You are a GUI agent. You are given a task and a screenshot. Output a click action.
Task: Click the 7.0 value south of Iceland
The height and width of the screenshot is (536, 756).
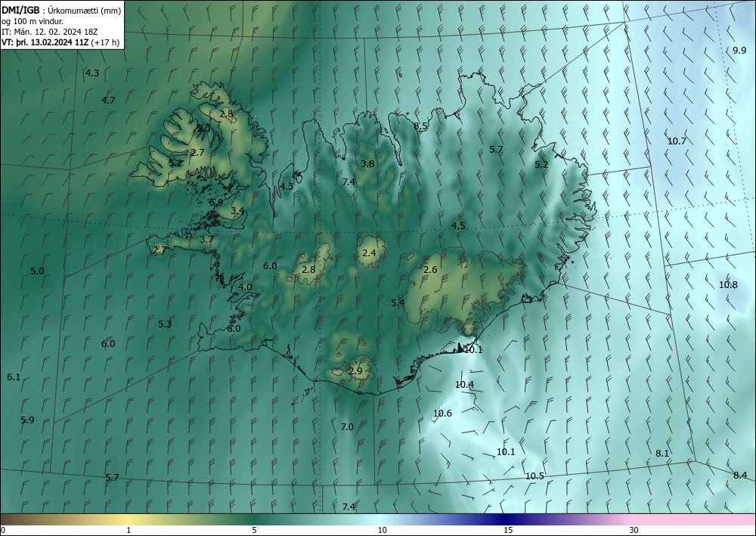[347, 426]
